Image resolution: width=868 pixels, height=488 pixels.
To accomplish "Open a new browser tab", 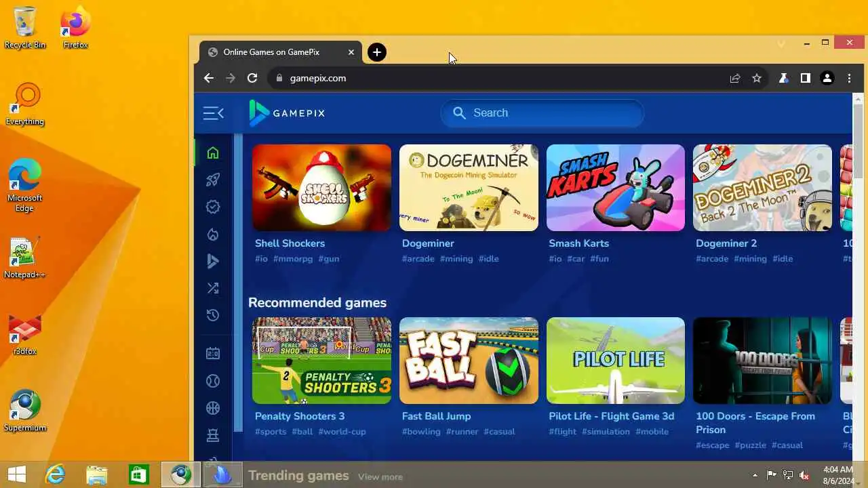I will point(377,52).
